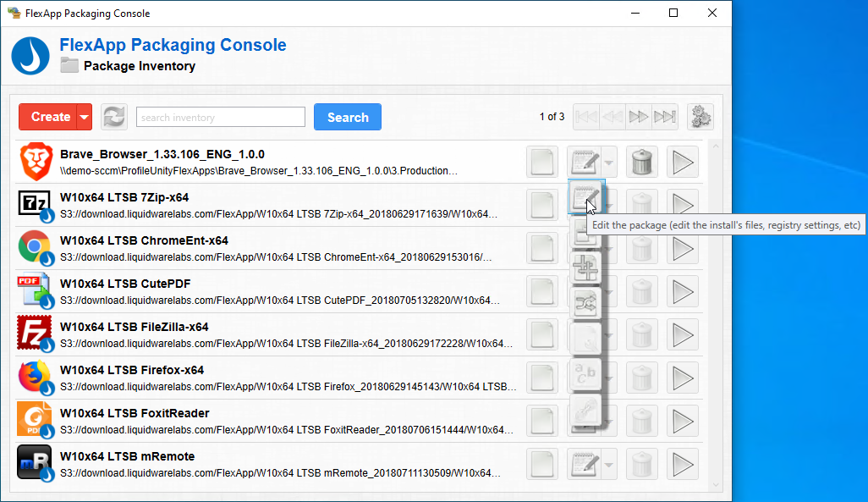The height and width of the screenshot is (502, 868).
Task: Click the play arrow for W10x64 LTSB FoxitReader
Action: point(683,420)
